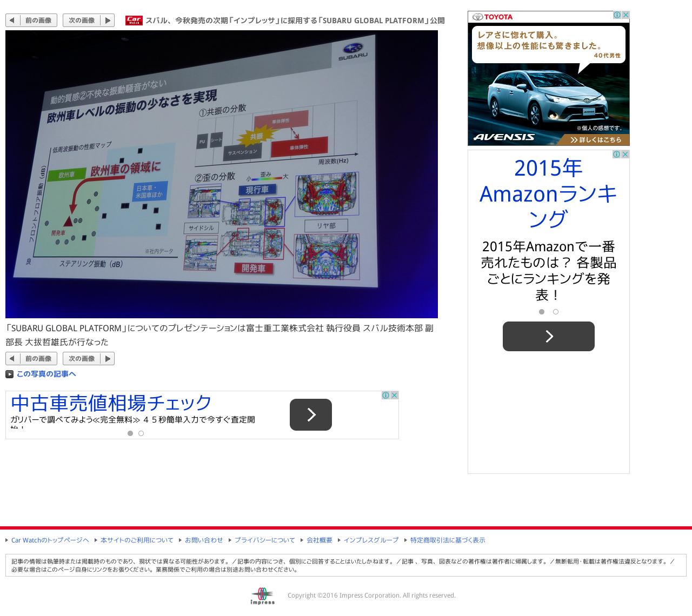The image size is (692, 616).
Task: Open プライバシーについて footer link
Action: (x=265, y=540)
